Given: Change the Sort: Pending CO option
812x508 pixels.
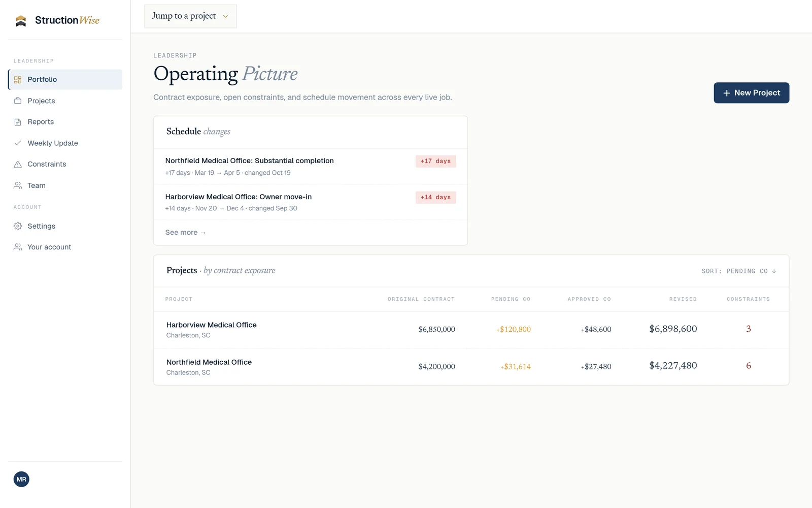Looking at the screenshot, I should click(739, 271).
